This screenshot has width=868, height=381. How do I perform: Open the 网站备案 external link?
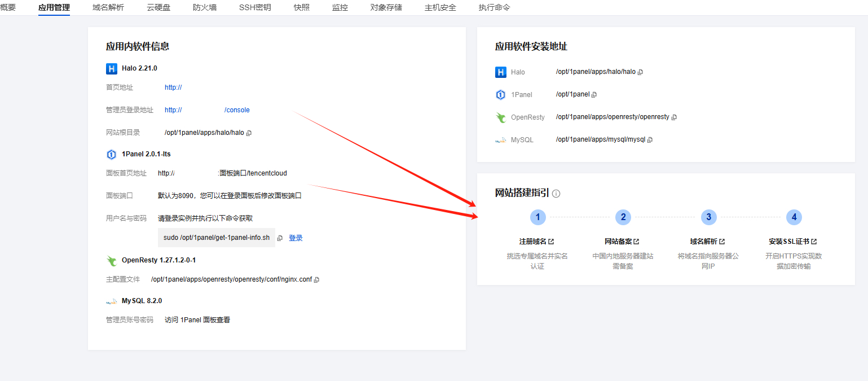pyautogui.click(x=622, y=242)
